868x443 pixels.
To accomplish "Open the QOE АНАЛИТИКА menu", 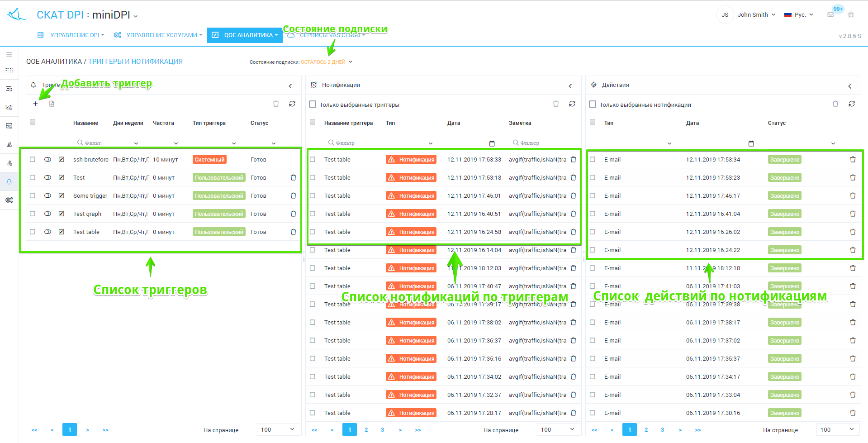I will pos(245,35).
